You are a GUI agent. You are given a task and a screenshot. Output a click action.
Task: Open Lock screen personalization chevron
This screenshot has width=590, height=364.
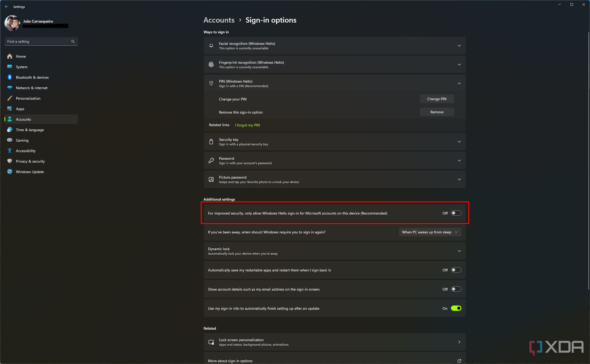coord(459,342)
